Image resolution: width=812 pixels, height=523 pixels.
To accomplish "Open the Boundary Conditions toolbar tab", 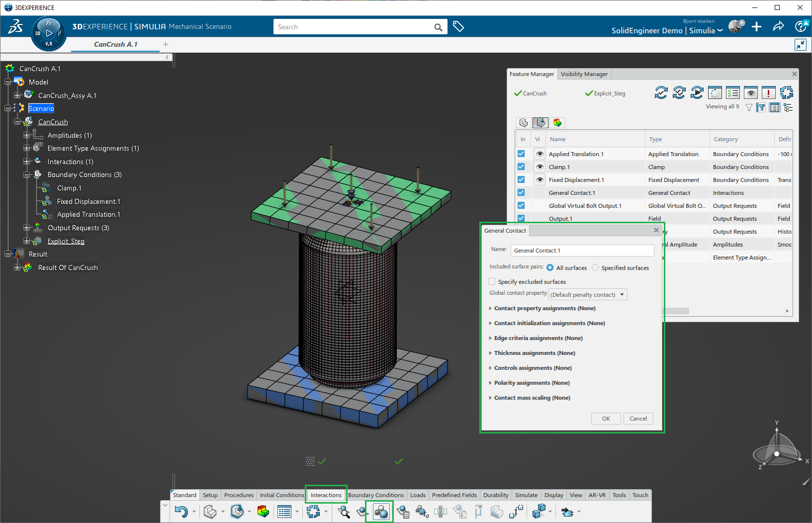I will click(376, 495).
